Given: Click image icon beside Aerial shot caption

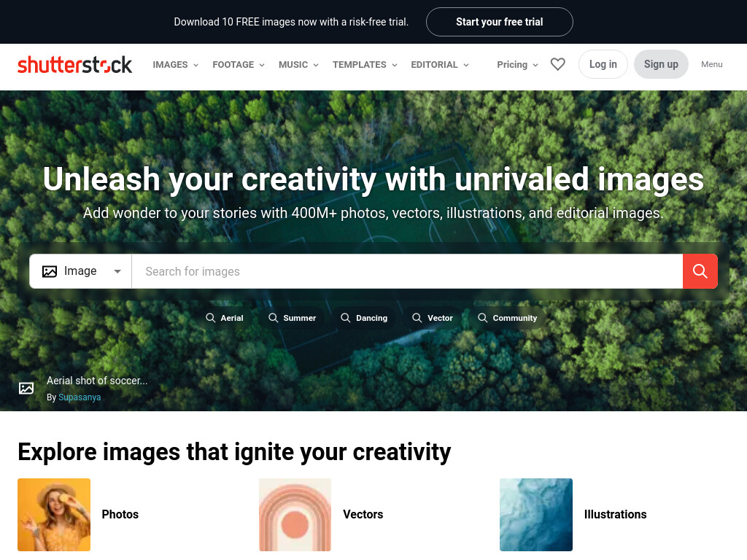Looking at the screenshot, I should [26, 388].
